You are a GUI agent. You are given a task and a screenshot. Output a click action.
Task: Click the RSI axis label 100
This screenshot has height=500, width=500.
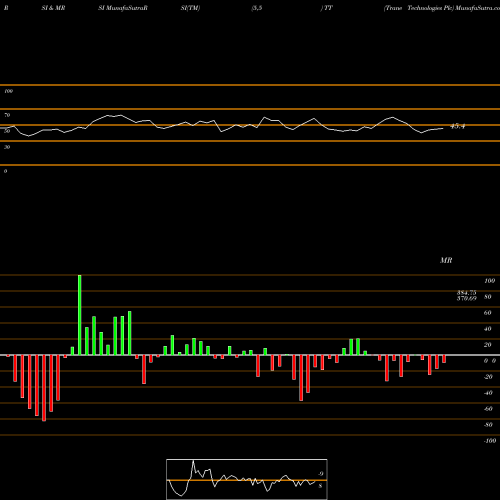[x=9, y=91]
